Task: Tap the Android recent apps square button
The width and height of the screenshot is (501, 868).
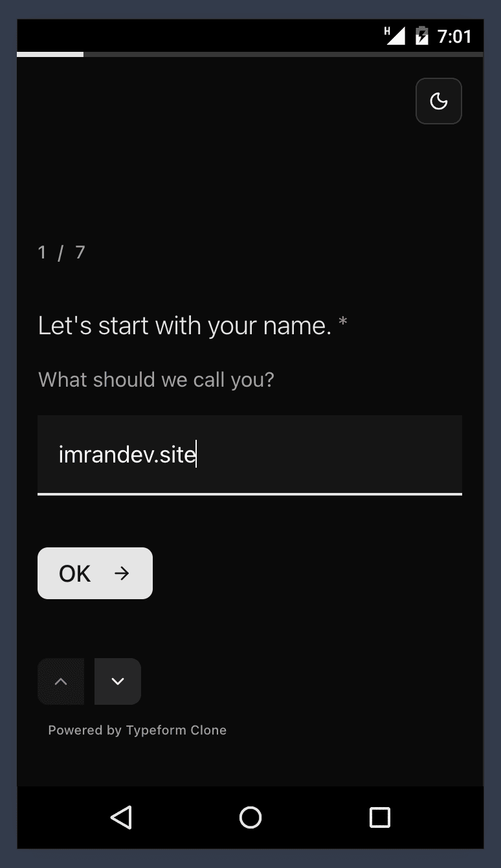Action: [380, 817]
